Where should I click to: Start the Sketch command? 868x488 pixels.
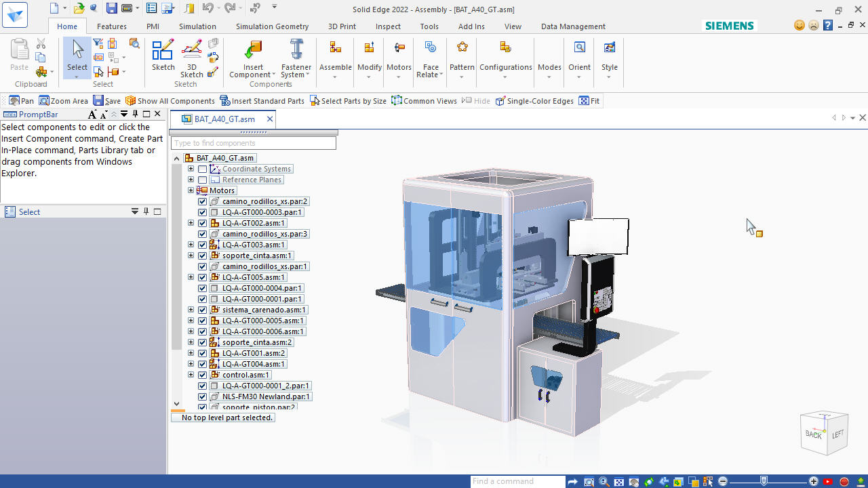(x=163, y=55)
